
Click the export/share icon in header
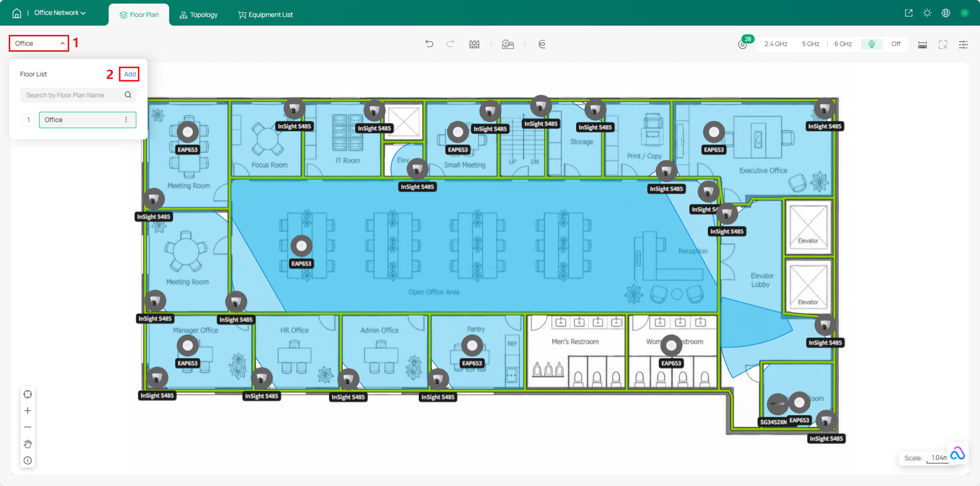(908, 13)
